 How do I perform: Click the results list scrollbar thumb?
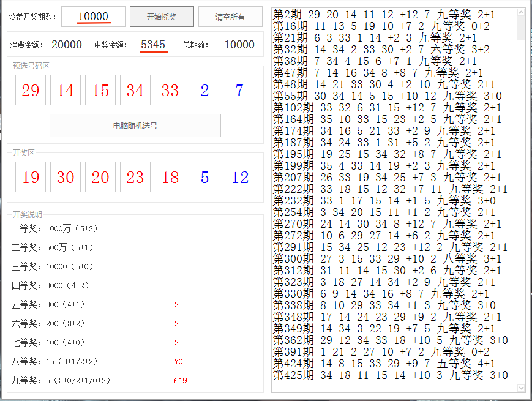pyautogui.click(x=521, y=28)
